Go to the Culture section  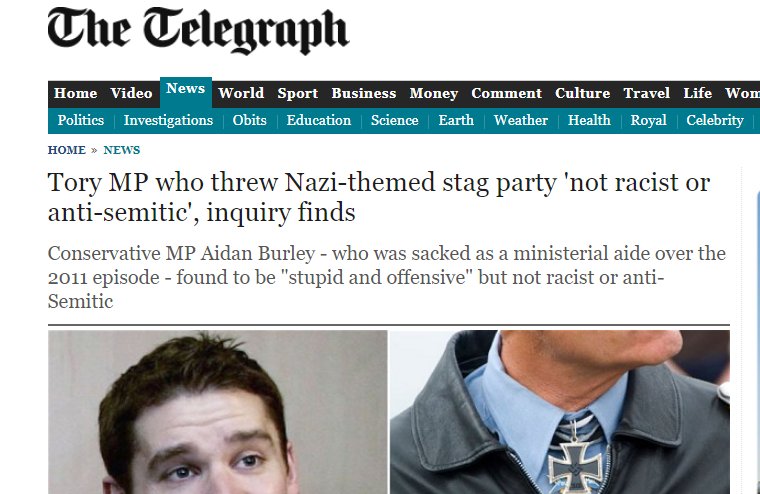point(582,93)
